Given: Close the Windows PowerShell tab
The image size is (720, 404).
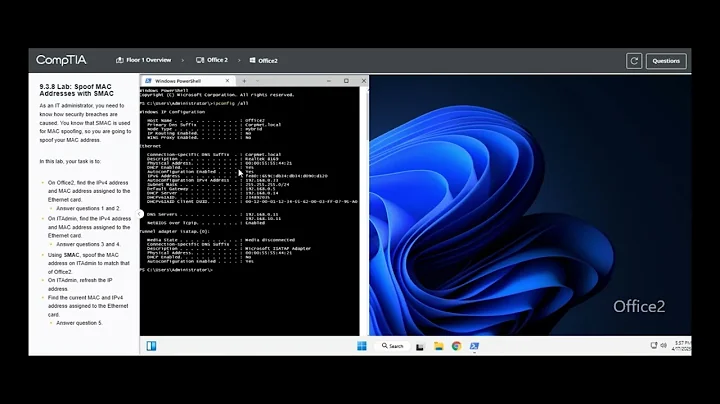Looking at the screenshot, I should tap(227, 81).
